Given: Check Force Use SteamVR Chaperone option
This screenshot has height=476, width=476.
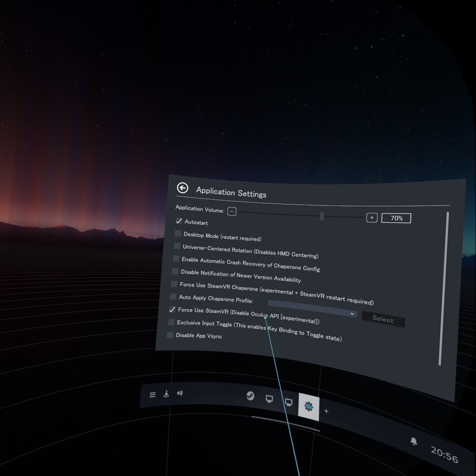Looking at the screenshot, I should tap(174, 284).
